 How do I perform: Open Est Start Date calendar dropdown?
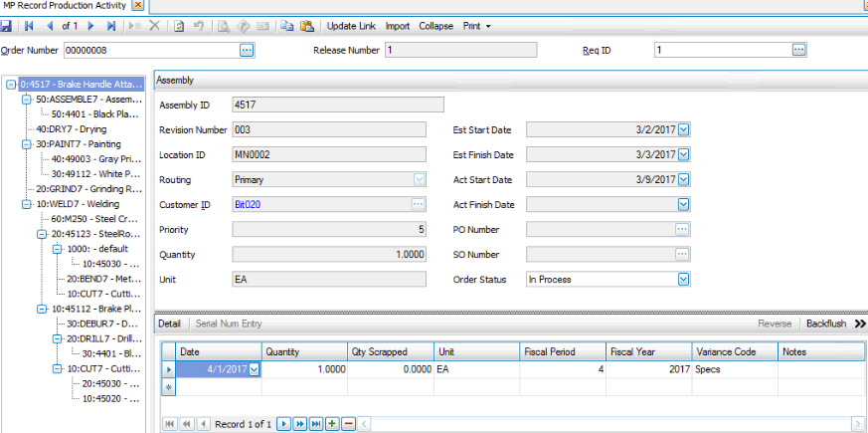point(683,127)
